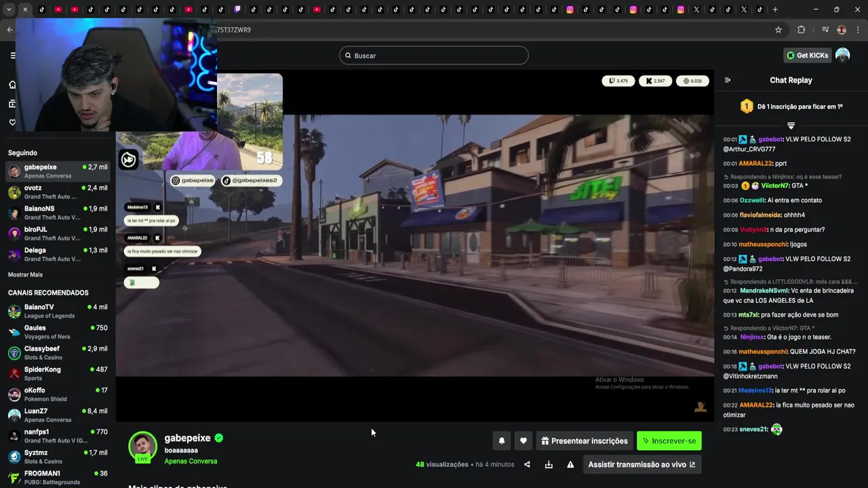This screenshot has width=868, height=488.
Task: Click Ninjinxx username in chat
Action: pyautogui.click(x=752, y=337)
